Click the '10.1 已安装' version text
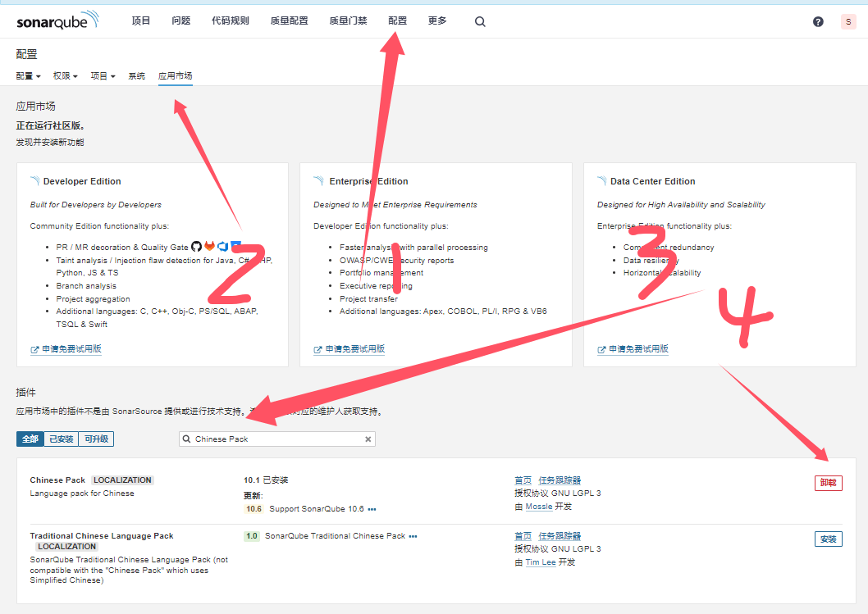The image size is (868, 614). [x=267, y=480]
